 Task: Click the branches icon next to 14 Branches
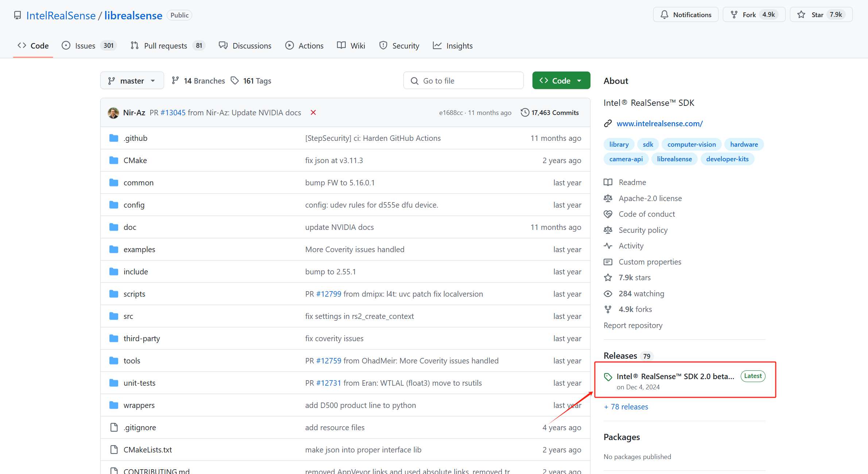point(175,81)
